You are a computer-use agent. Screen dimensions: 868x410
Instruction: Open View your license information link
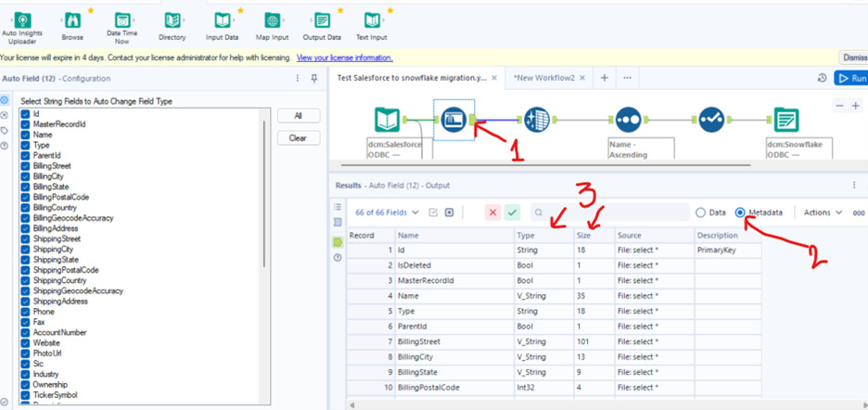(x=343, y=58)
